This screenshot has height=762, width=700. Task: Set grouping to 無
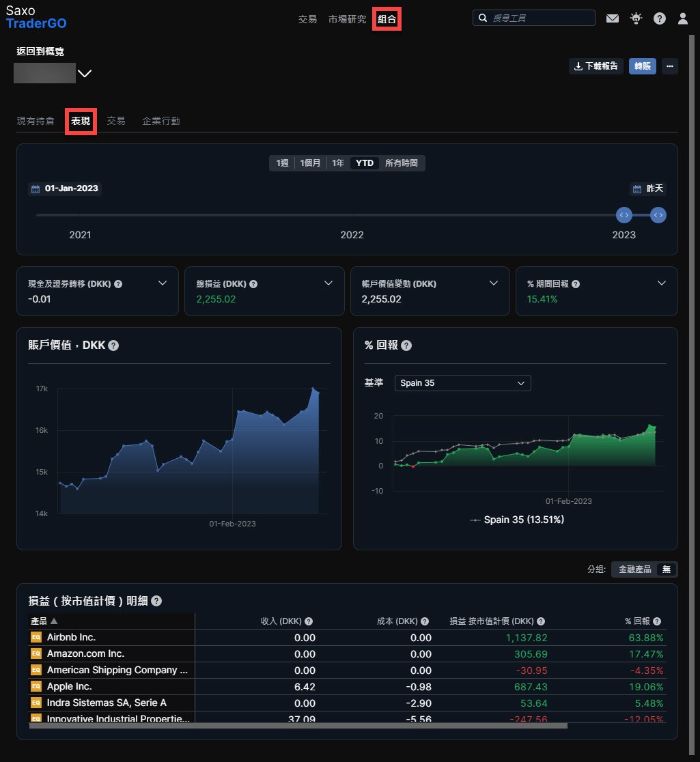(667, 569)
